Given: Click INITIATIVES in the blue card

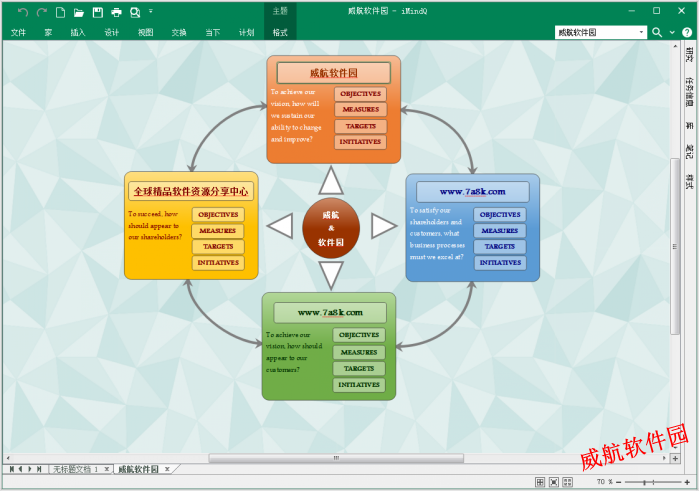Looking at the screenshot, I should click(x=500, y=263).
